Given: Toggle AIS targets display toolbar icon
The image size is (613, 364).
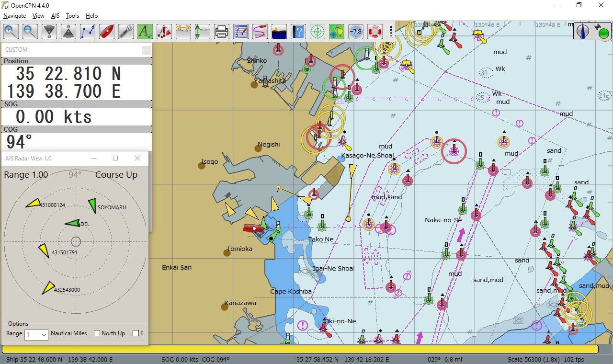Looking at the screenshot, I should pos(164,32).
